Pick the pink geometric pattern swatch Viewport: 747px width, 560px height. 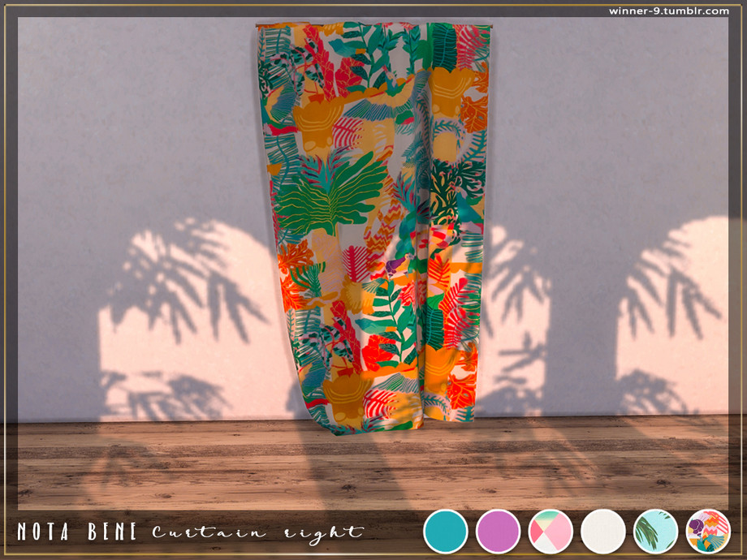click(551, 531)
